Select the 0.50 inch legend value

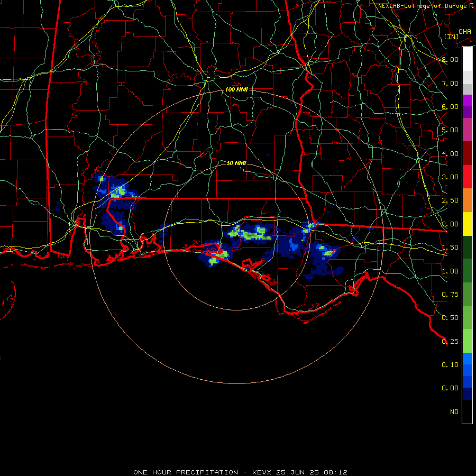coord(450,318)
